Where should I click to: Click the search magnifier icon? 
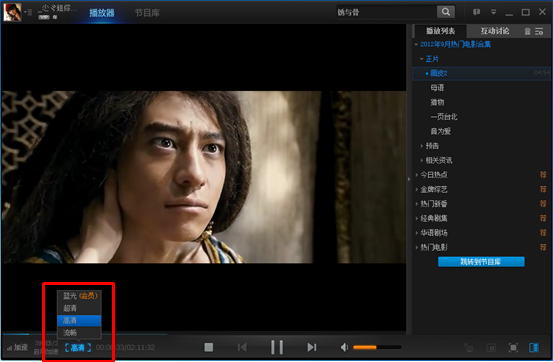(x=446, y=12)
